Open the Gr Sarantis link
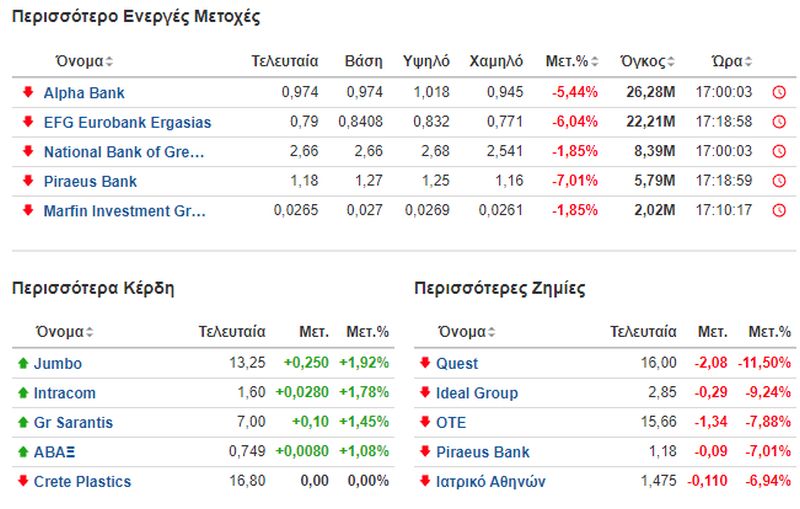This screenshot has height=509, width=800. 73,422
